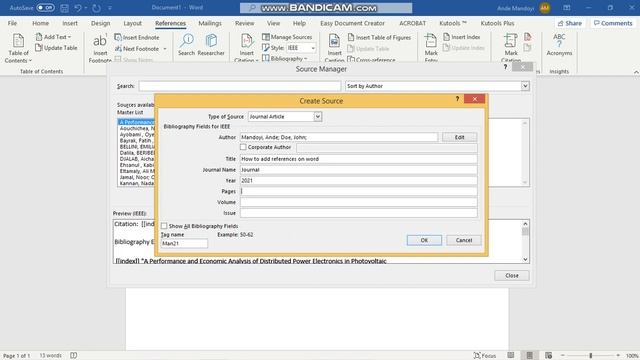640x360 pixels.
Task: Click the Focus mode icon in status bar
Action: tap(484, 356)
